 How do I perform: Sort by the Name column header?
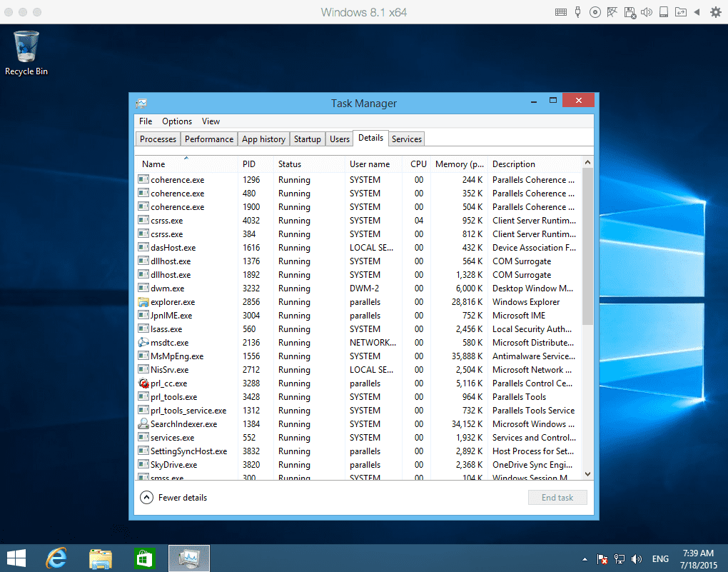(x=187, y=164)
